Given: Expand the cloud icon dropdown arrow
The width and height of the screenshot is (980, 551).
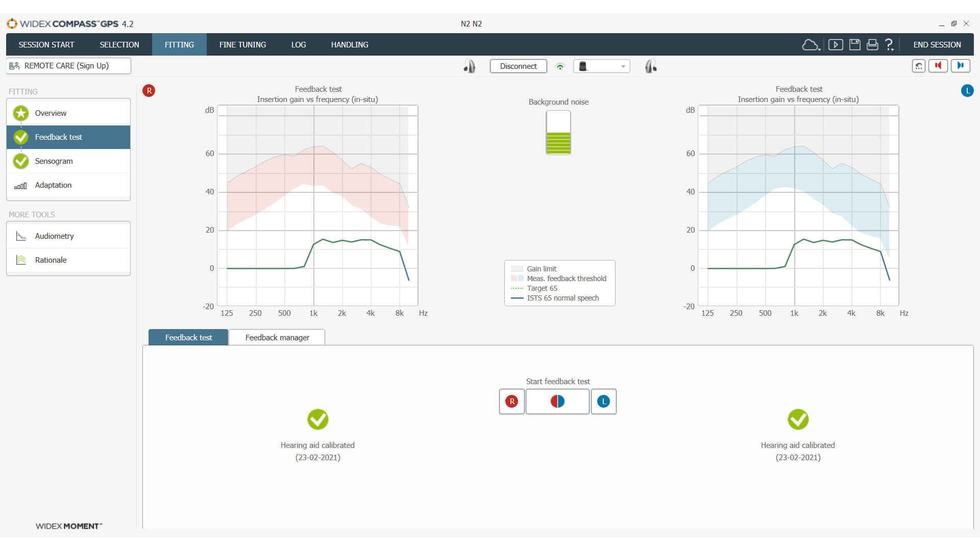Looking at the screenshot, I should coord(820,49).
